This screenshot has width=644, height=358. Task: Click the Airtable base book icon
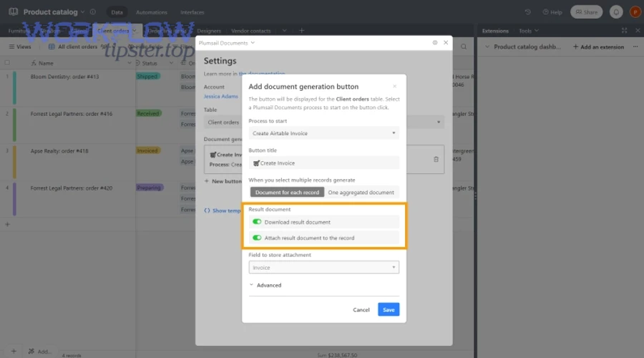[13, 11]
